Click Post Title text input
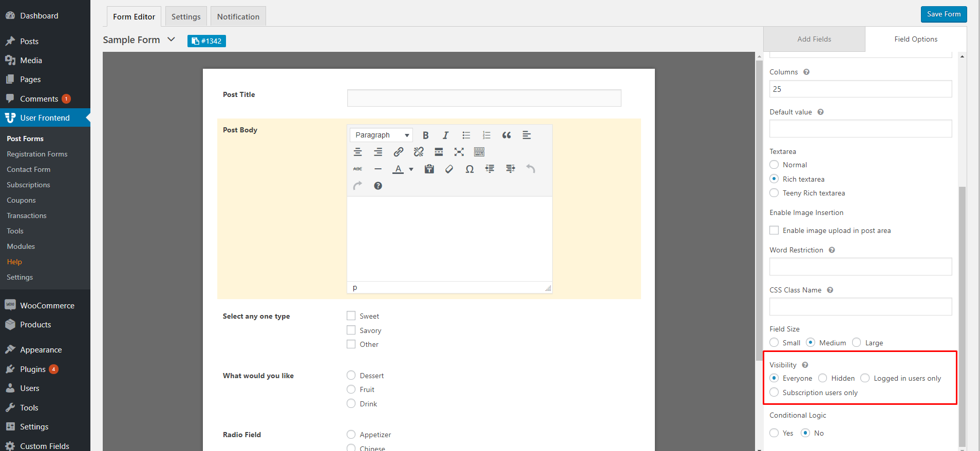This screenshot has width=980, height=451. [484, 98]
